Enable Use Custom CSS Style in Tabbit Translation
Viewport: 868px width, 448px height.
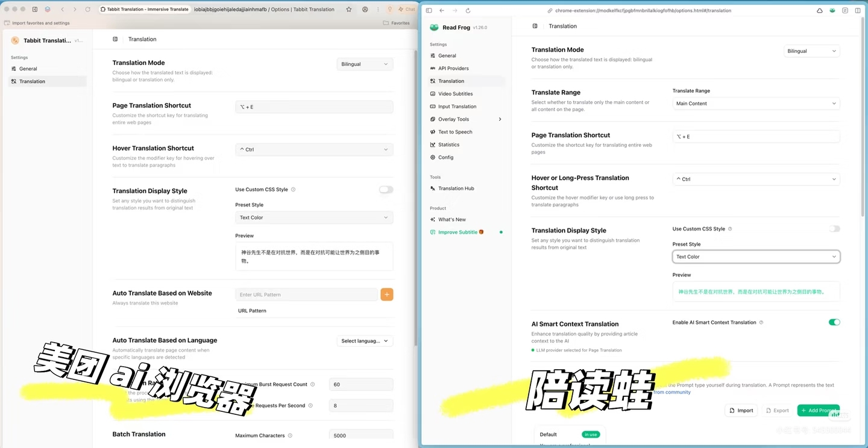tap(386, 190)
